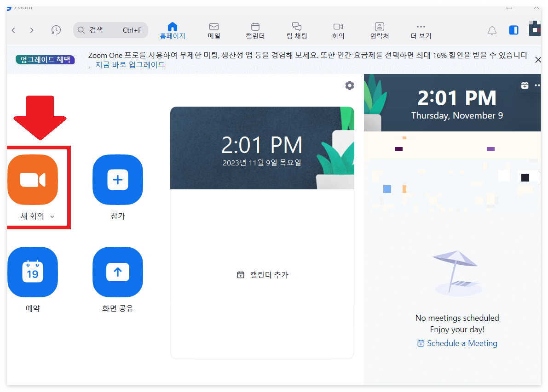Open the 참가 (Join) icon

pyautogui.click(x=118, y=180)
